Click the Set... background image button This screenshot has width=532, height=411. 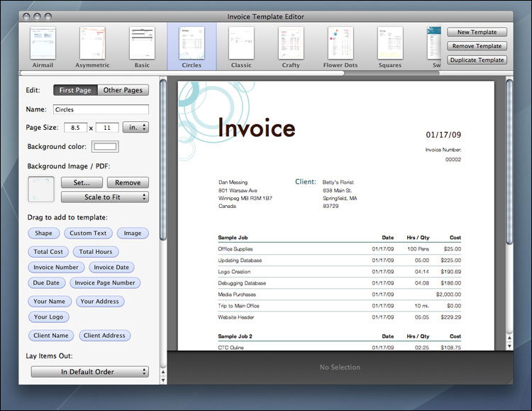click(x=82, y=182)
